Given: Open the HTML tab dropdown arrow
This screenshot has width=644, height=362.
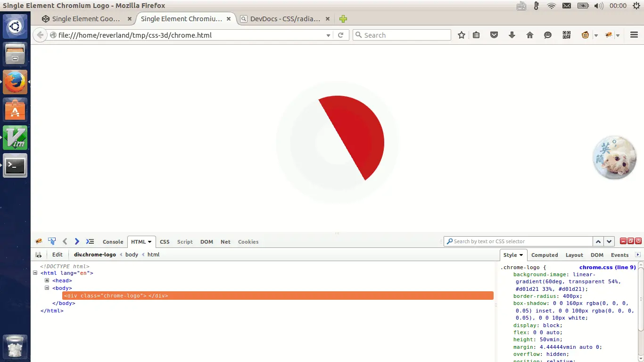Looking at the screenshot, I should click(150, 242).
